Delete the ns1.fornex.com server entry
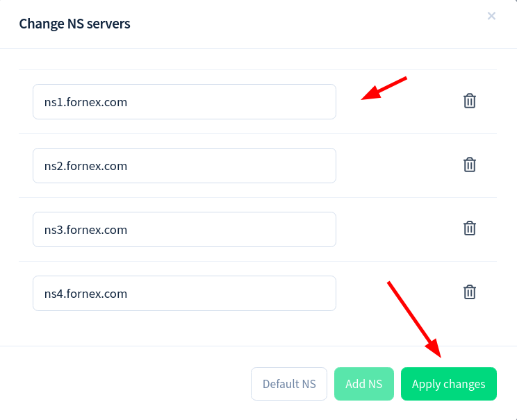The height and width of the screenshot is (420, 517). [470, 101]
